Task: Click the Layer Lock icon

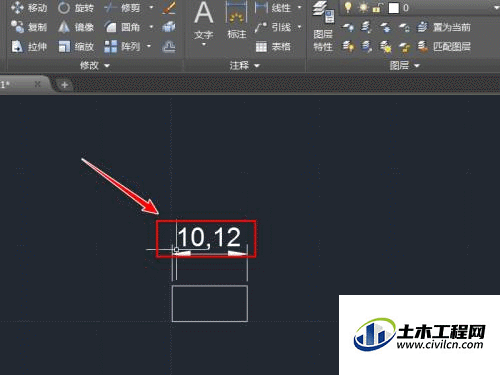Action: click(x=404, y=27)
